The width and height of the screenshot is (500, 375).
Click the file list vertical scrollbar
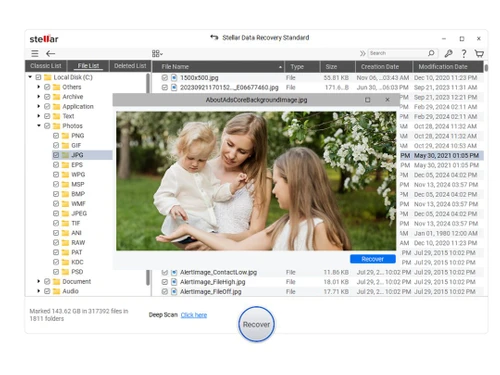pyautogui.click(x=486, y=68)
